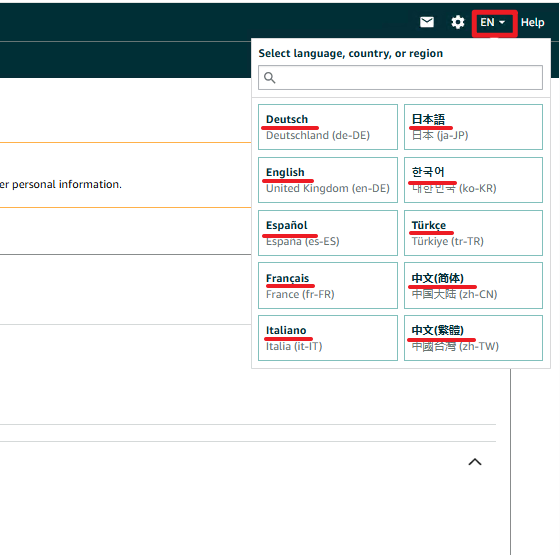Click 'Select language, country, or region' heading
Screen dimensions: 560x555
[x=350, y=53]
